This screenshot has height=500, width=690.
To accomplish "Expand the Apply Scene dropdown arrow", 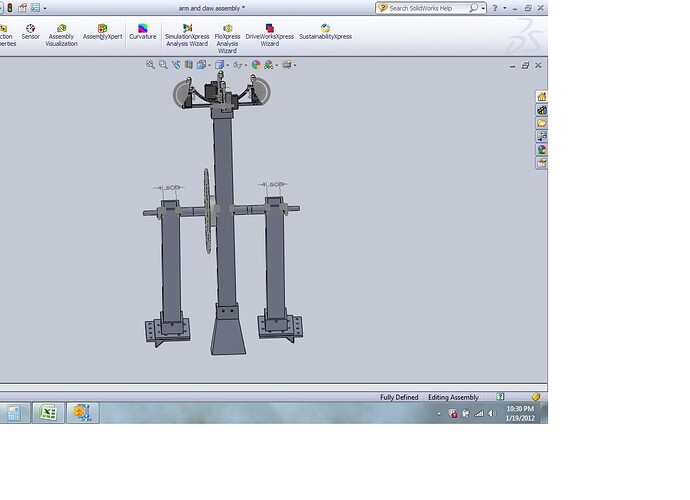I will click(x=277, y=65).
